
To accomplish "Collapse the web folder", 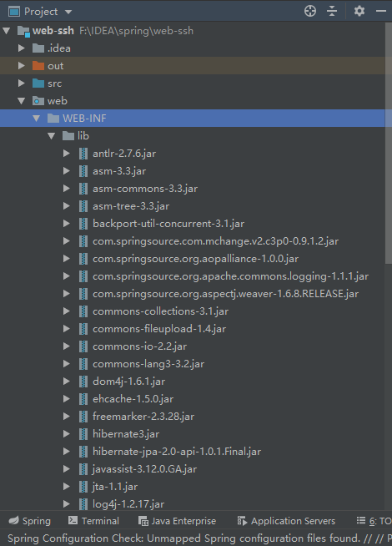I will tap(21, 101).
